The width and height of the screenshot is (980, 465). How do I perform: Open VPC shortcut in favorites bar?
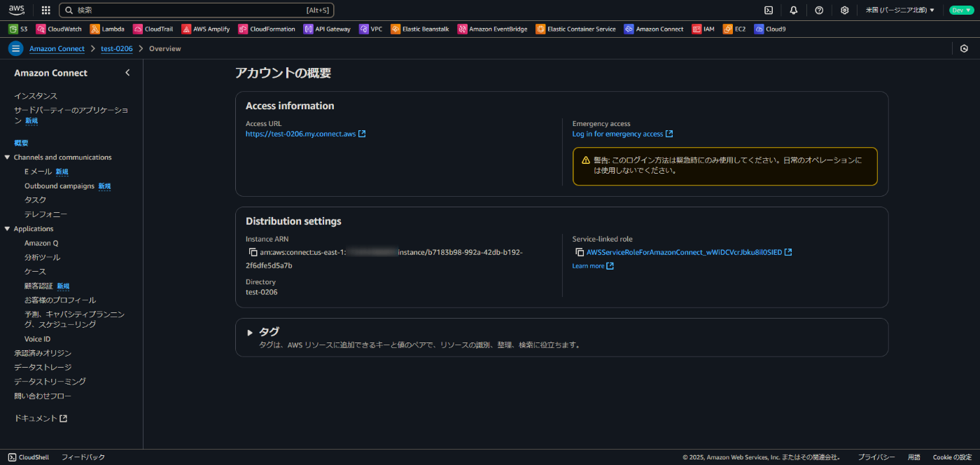tap(371, 29)
